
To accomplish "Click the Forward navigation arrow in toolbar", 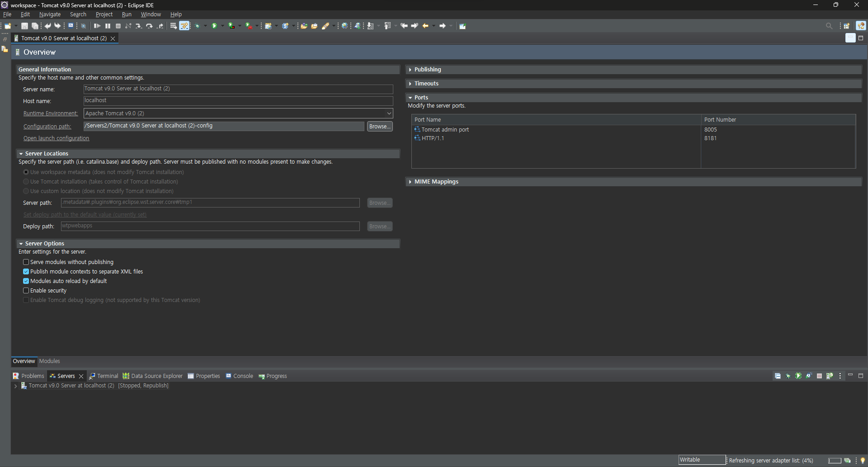I will 443,26.
